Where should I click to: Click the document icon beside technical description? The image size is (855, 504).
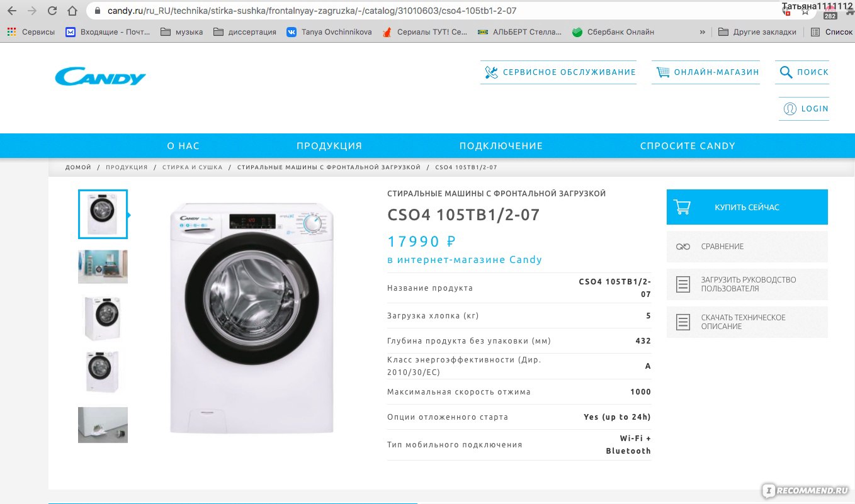coord(683,322)
